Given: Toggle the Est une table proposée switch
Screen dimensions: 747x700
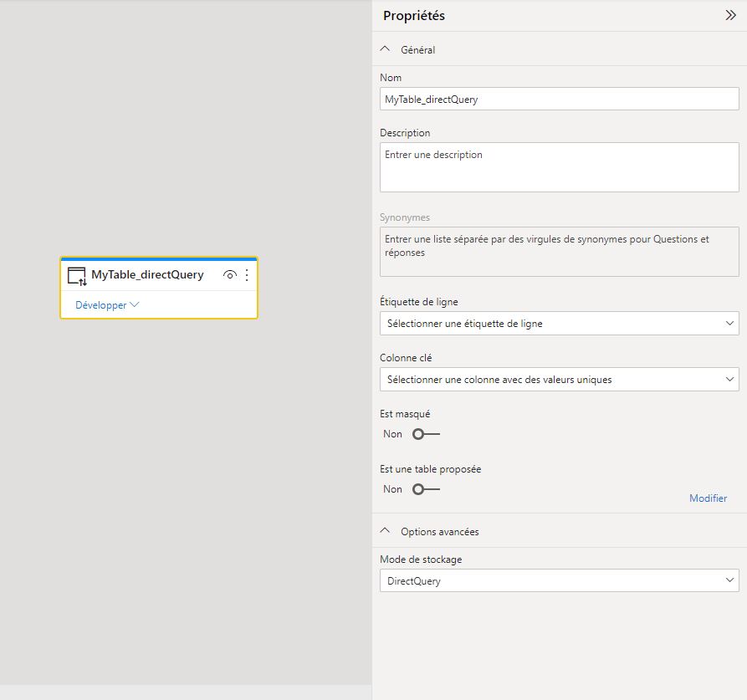Looking at the screenshot, I should (x=426, y=489).
